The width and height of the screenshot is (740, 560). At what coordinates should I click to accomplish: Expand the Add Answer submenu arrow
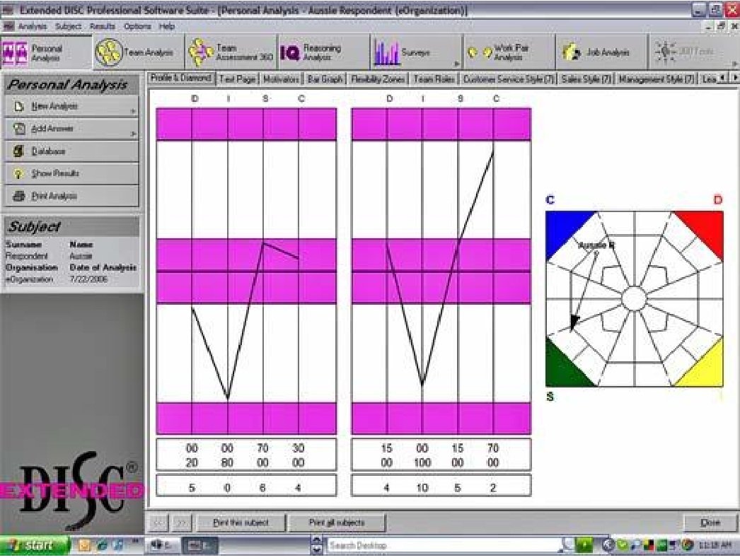pos(133,134)
